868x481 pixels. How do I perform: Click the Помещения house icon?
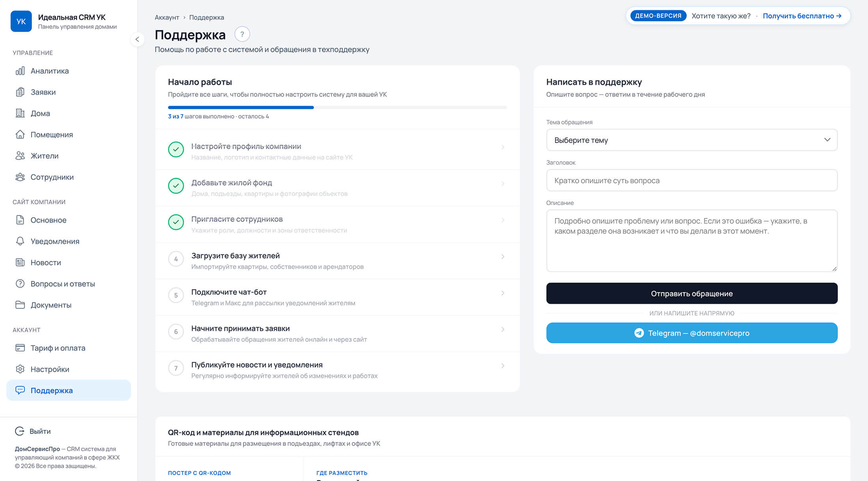coord(20,135)
